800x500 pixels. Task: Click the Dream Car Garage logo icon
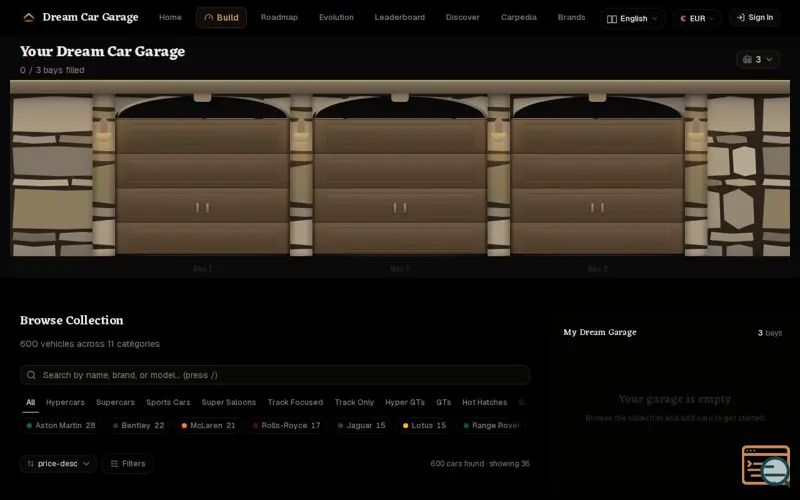click(x=29, y=17)
